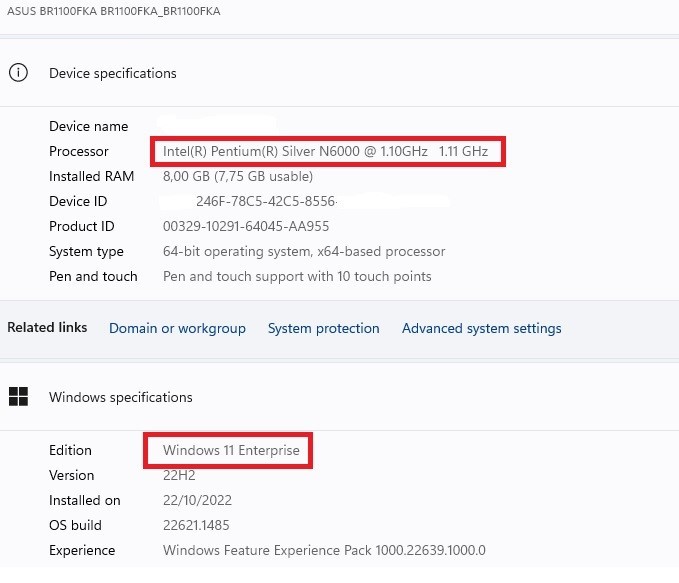This screenshot has height=583, width=679.
Task: Select the 246F-78C5-42C5-8556 device ID value
Action: pyautogui.click(x=266, y=201)
